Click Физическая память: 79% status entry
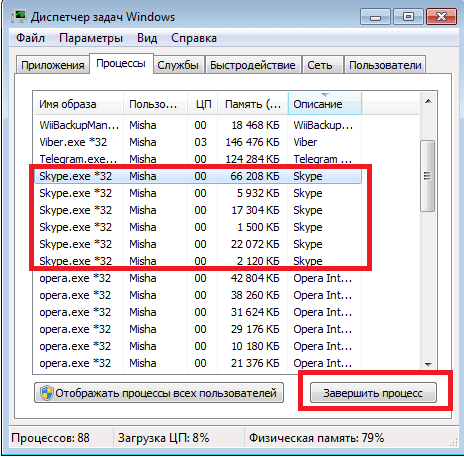This screenshot has width=464, height=458. (x=317, y=438)
